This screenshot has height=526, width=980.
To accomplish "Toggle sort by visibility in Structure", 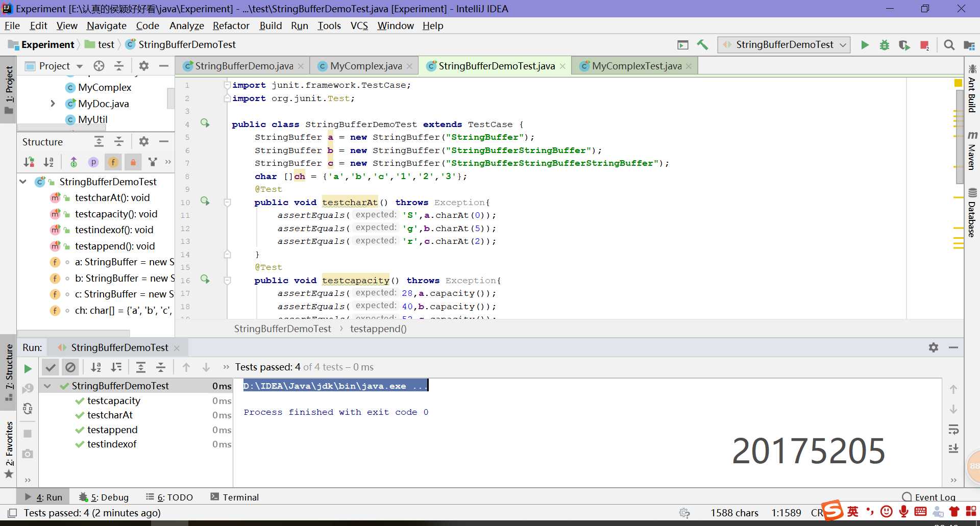I will (x=29, y=162).
